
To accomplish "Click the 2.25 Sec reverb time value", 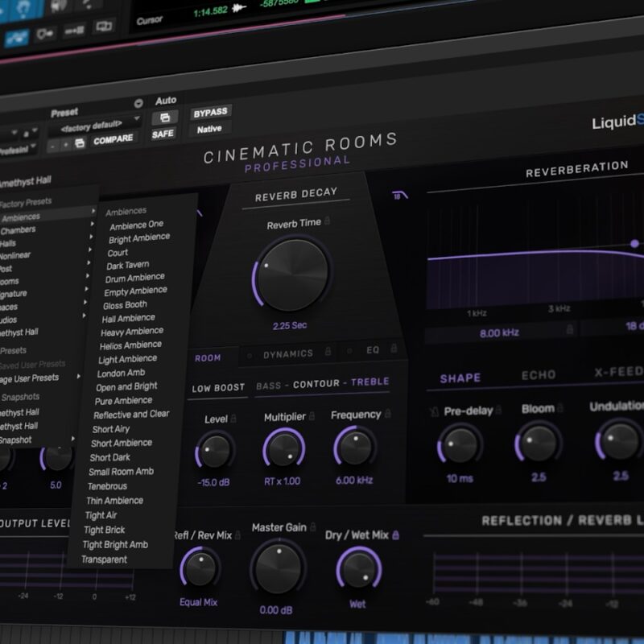I will pyautogui.click(x=290, y=326).
